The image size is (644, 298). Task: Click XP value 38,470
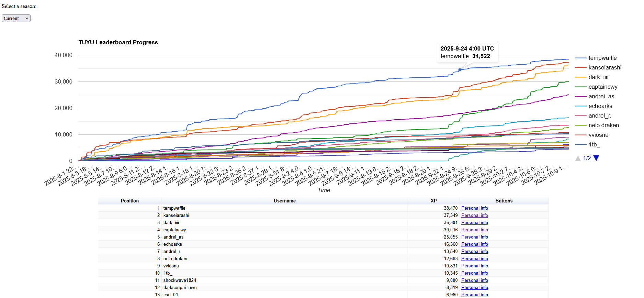pos(451,208)
